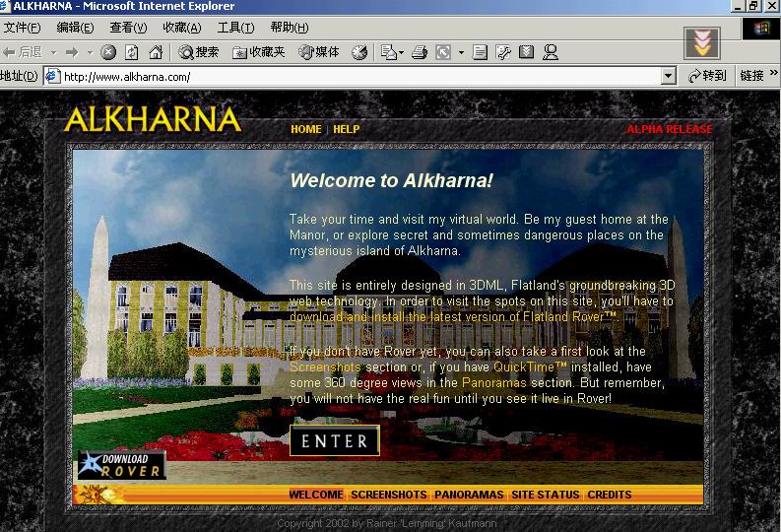Click the page icon in address bar
This screenshot has height=532, width=781.
pos(53,76)
